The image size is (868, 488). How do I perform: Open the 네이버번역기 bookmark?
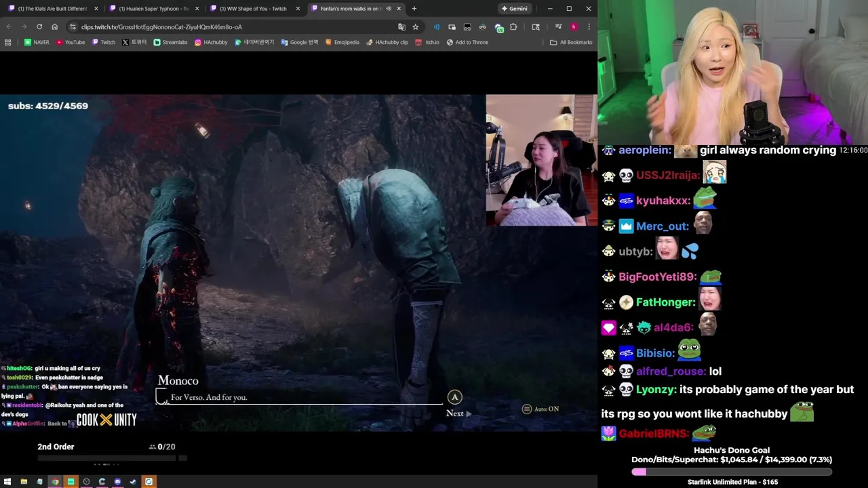tap(254, 42)
